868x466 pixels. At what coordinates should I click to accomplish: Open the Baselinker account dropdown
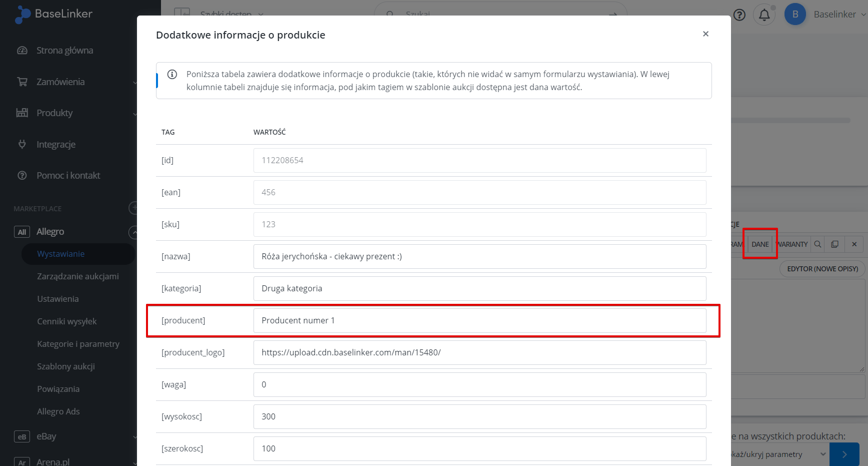[x=839, y=15]
